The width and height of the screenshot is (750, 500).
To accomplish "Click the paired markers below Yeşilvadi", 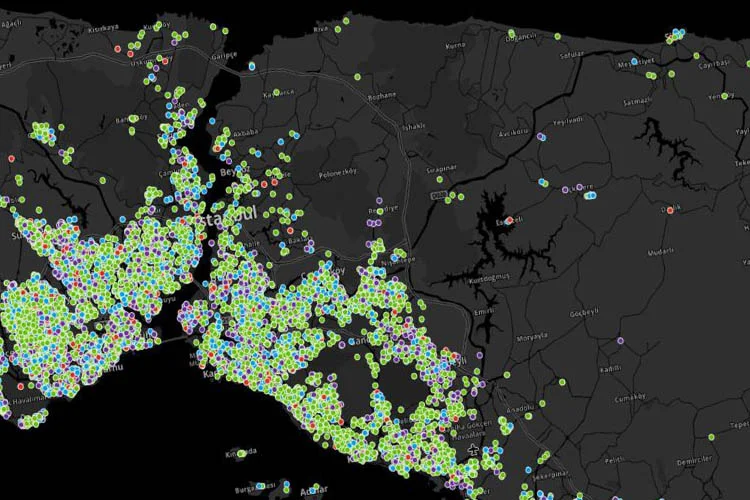I will click(542, 137).
